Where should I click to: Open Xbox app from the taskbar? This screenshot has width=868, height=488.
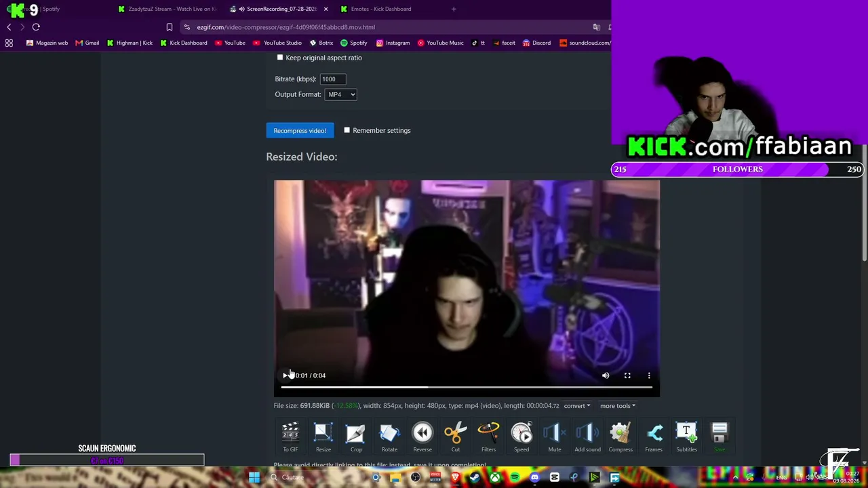click(495, 478)
